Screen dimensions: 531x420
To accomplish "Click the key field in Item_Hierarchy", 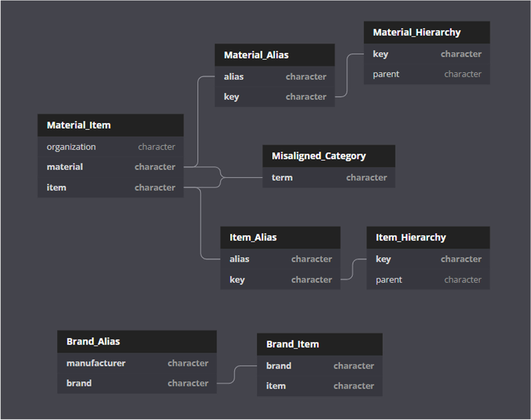I will [428, 259].
